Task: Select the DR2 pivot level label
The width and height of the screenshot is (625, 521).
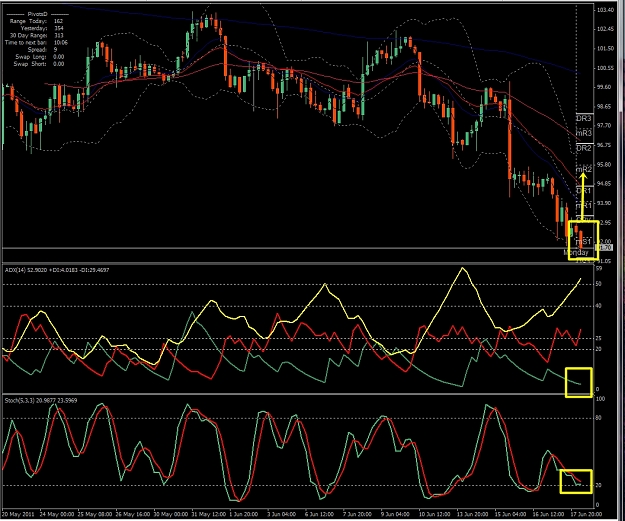Action: pos(584,148)
